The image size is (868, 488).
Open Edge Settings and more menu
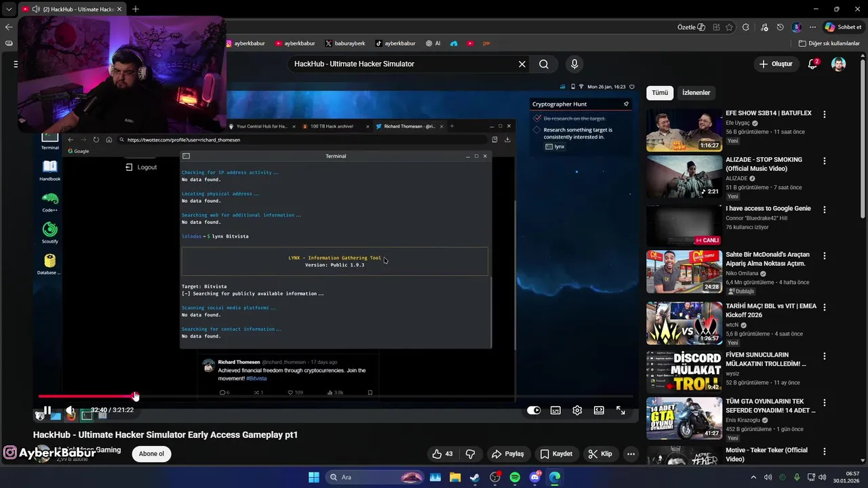812,27
